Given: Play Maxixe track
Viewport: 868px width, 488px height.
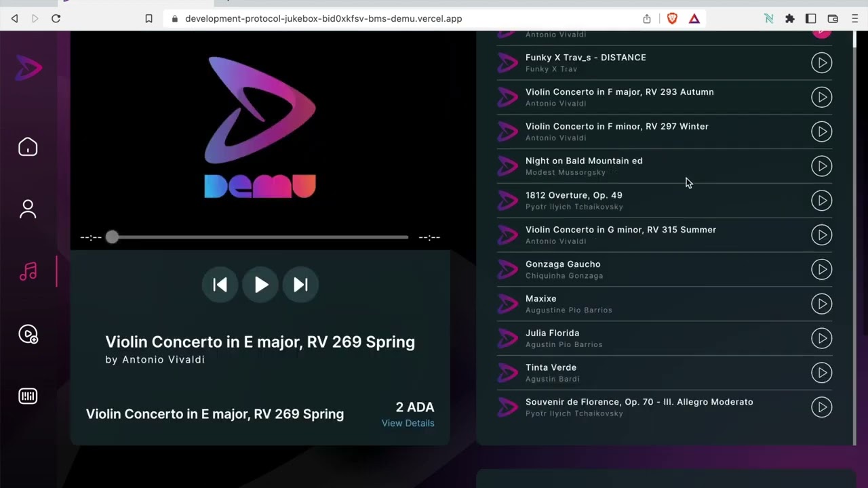Looking at the screenshot, I should (821, 304).
